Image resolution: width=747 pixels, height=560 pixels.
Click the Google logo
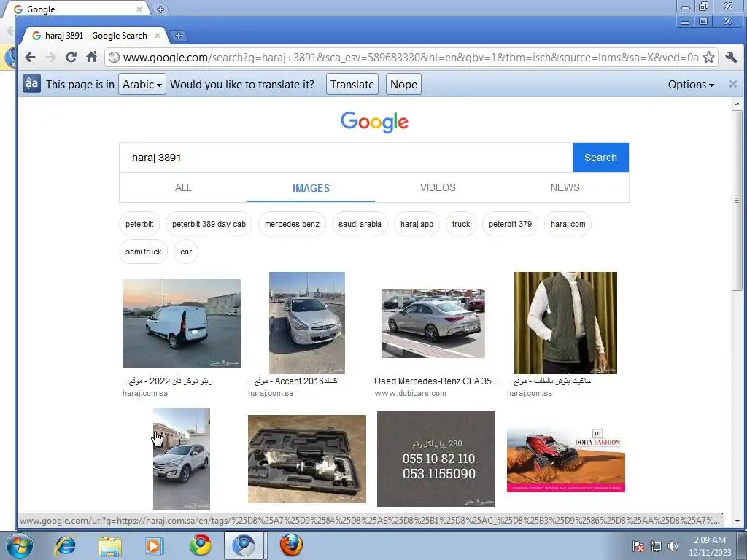click(x=374, y=122)
